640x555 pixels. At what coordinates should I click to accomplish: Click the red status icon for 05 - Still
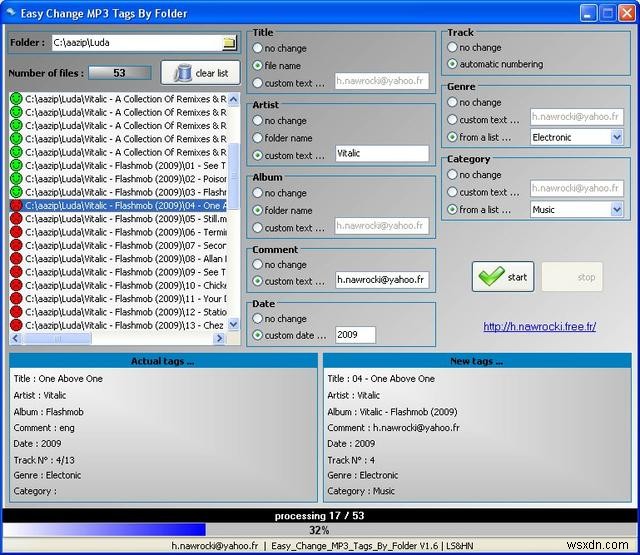16,219
